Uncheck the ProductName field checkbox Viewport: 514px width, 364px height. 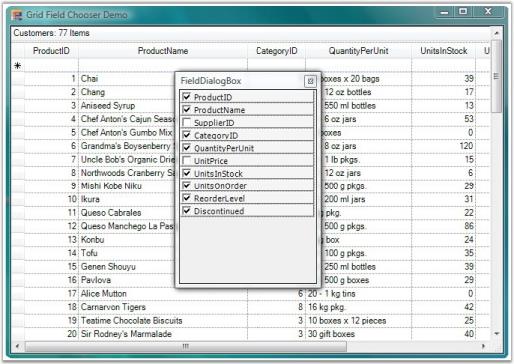(x=187, y=110)
